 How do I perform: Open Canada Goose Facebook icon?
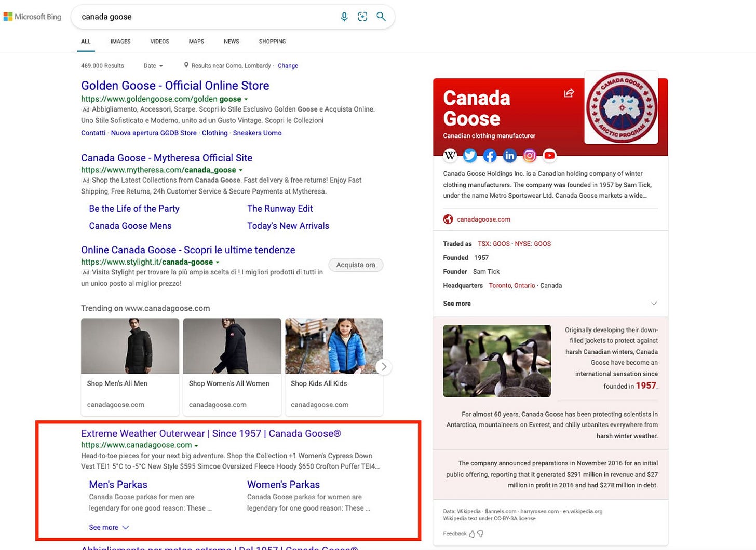490,155
